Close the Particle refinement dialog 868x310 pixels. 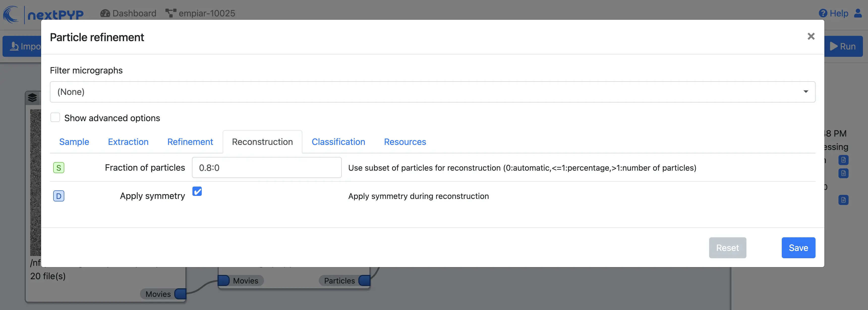coord(811,36)
